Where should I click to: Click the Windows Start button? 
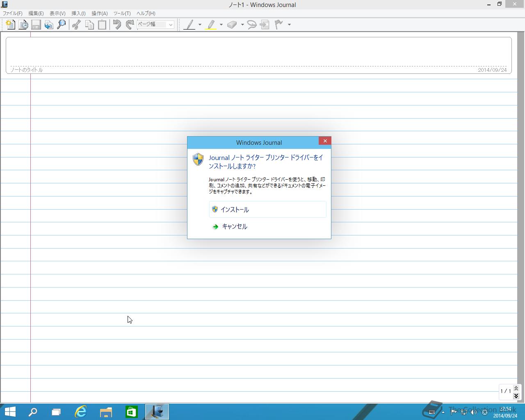(10, 412)
